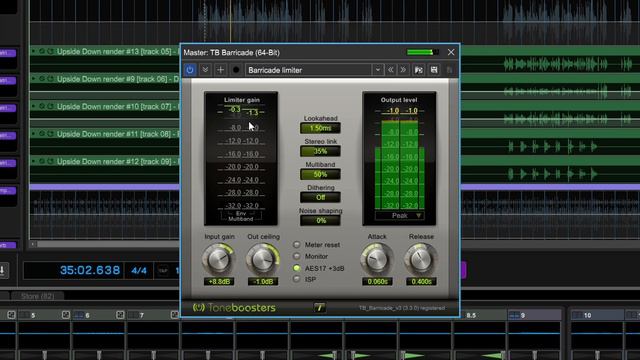Image resolution: width=640 pixels, height=360 pixels.
Task: Click the Limiter gain meter display
Action: [241, 158]
